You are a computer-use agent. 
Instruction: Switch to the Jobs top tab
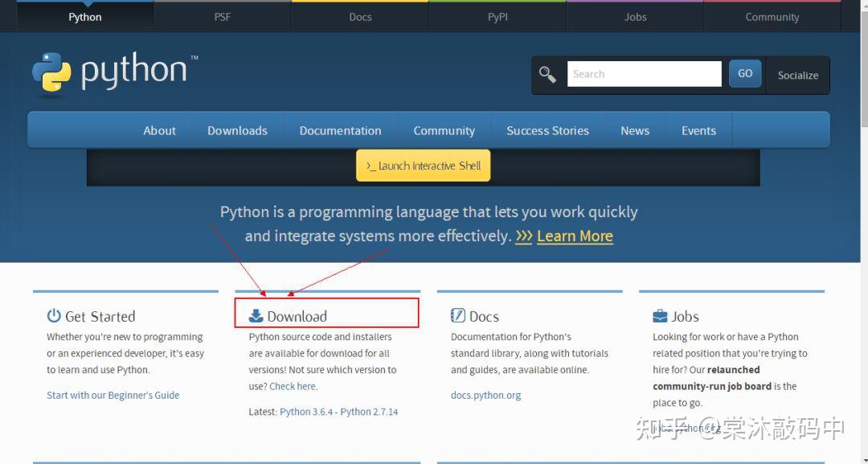635,17
